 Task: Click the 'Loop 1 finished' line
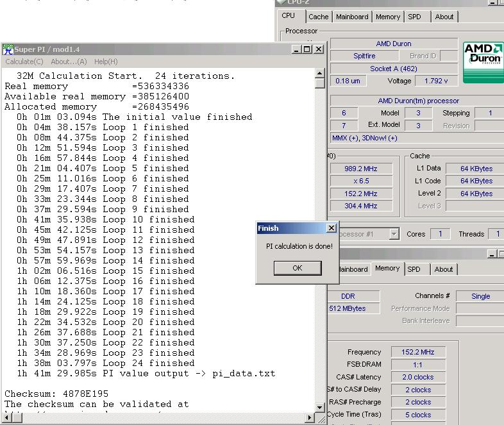103,127
